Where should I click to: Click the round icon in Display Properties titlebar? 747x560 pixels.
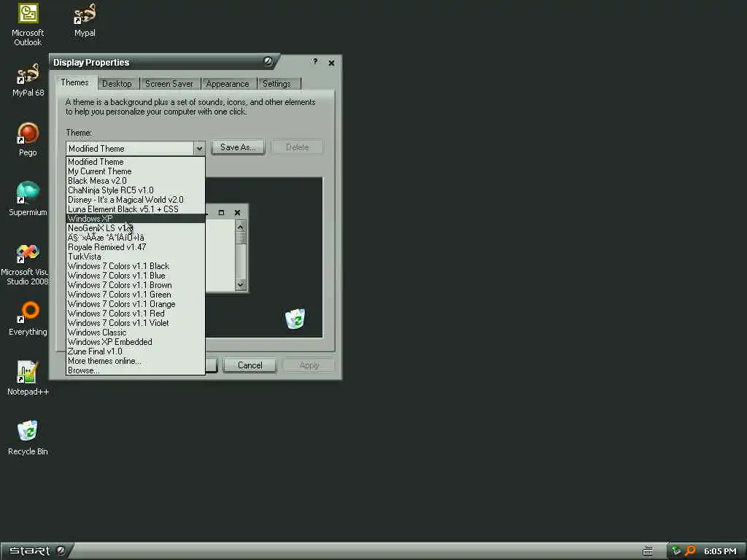point(268,61)
